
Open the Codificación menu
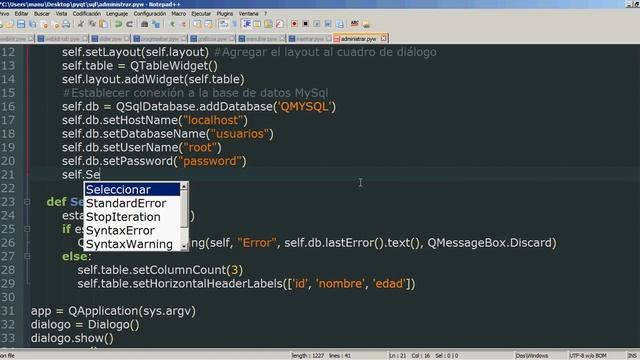(87, 13)
